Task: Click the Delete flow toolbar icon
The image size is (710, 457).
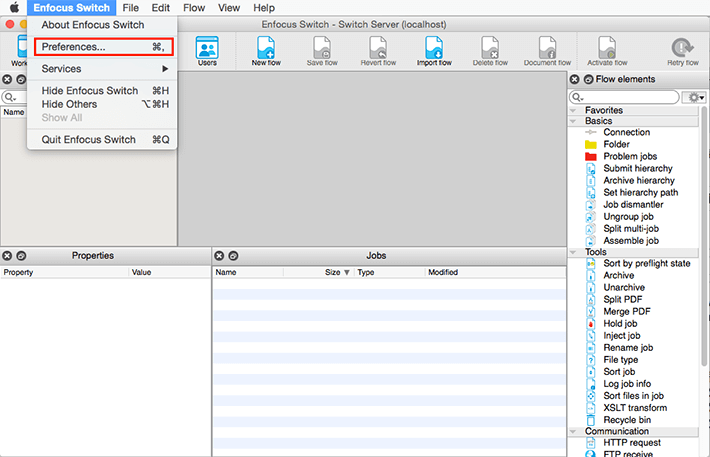Action: click(490, 51)
